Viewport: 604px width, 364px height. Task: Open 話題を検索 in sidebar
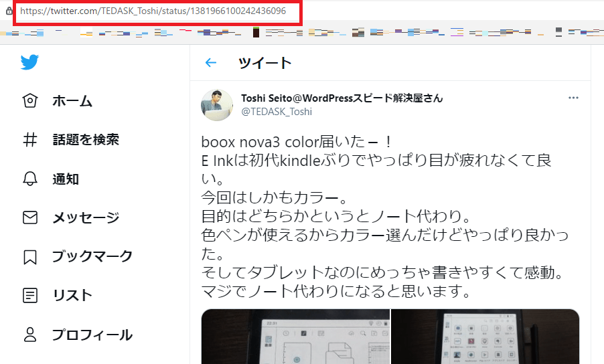(x=86, y=140)
